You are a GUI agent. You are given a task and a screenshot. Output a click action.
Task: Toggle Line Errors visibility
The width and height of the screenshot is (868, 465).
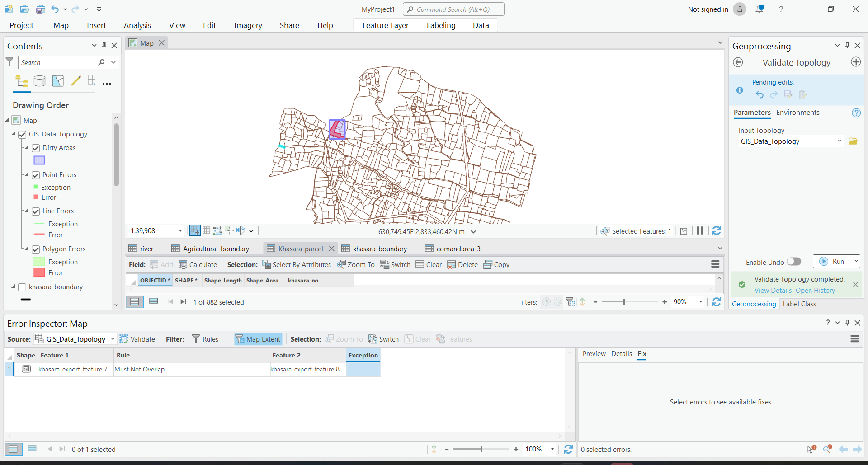pos(36,211)
